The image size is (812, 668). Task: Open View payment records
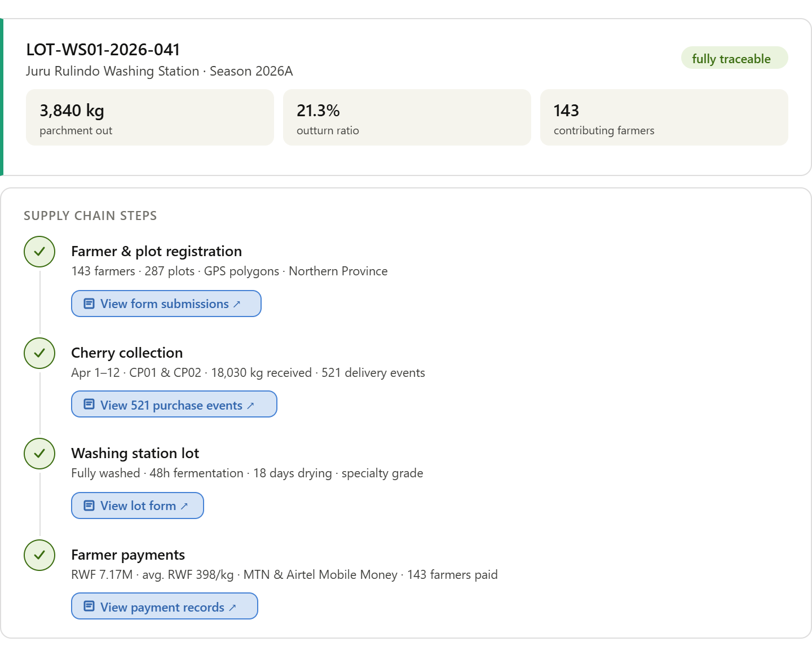(165, 607)
